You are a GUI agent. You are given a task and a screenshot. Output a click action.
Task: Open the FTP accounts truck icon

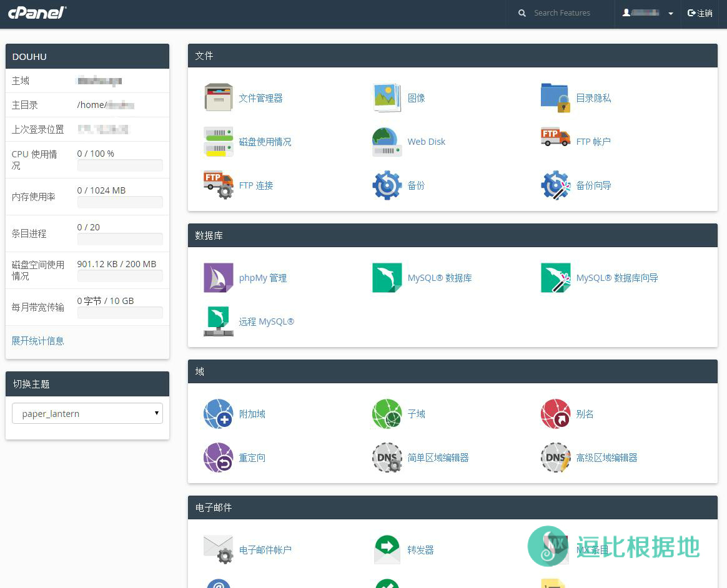coord(555,137)
